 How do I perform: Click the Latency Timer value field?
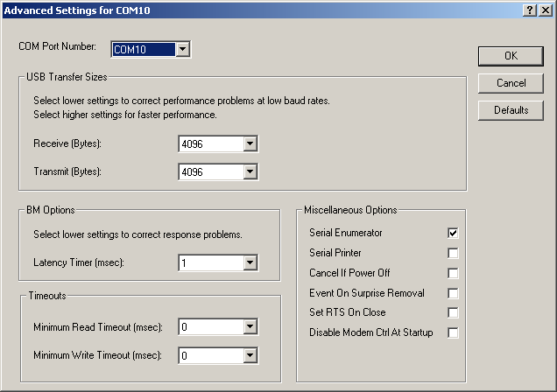211,262
